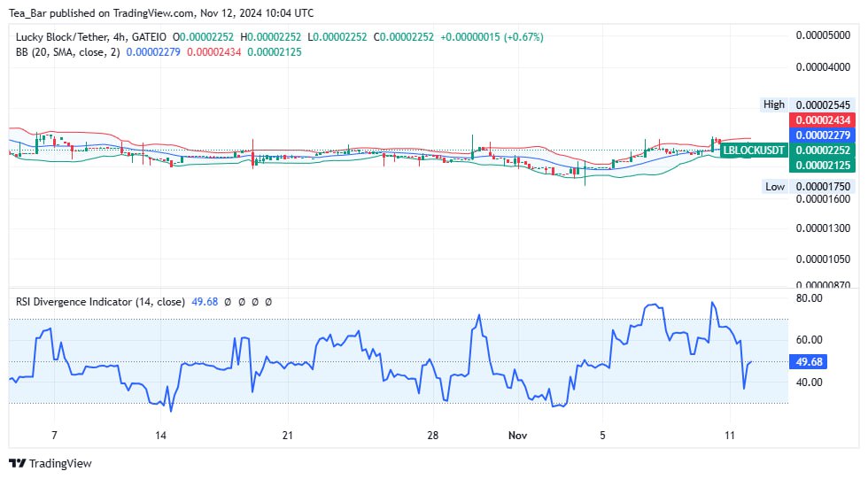The width and height of the screenshot is (868, 479).
Task: Click the LBLOCKUSDT symbol label on the chart
Action: 754,150
